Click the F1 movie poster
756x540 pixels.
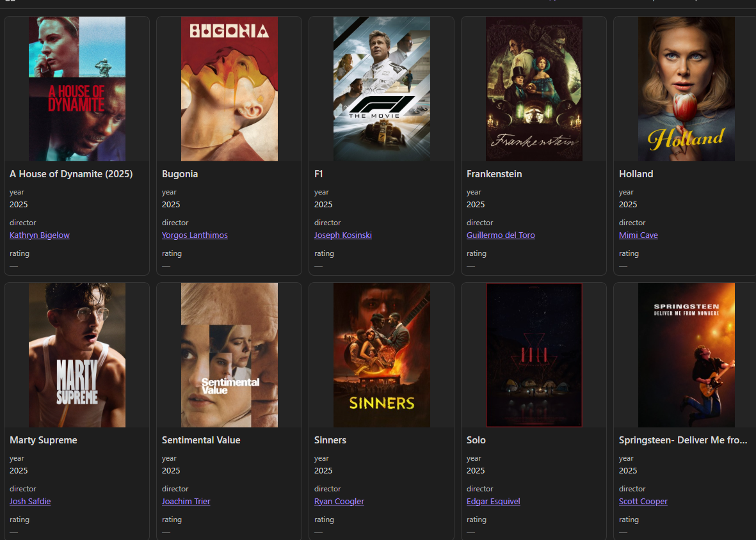381,89
